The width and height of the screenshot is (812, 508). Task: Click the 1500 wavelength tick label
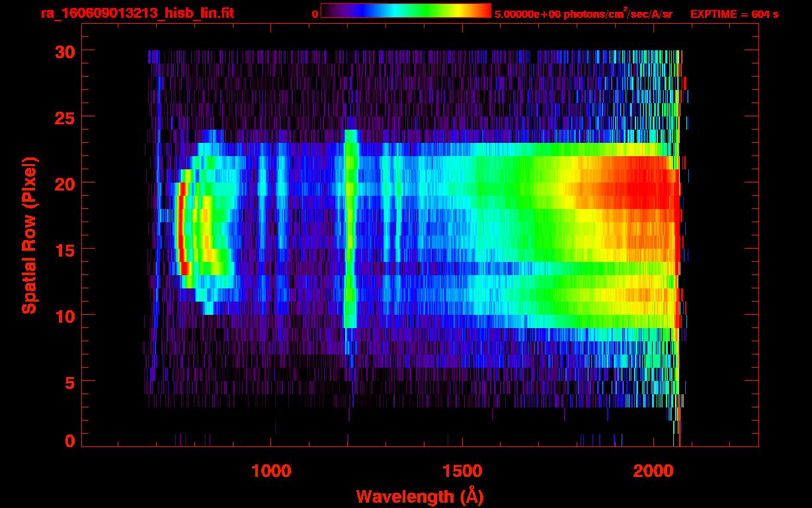pyautogui.click(x=462, y=471)
